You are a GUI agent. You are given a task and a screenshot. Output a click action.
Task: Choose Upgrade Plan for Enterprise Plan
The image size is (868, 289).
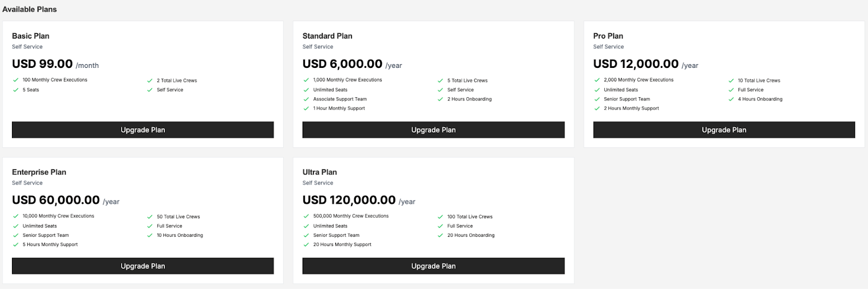[143, 266]
